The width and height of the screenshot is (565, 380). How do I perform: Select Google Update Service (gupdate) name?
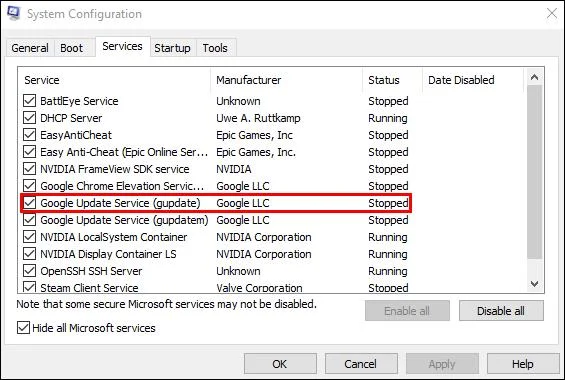(120, 203)
